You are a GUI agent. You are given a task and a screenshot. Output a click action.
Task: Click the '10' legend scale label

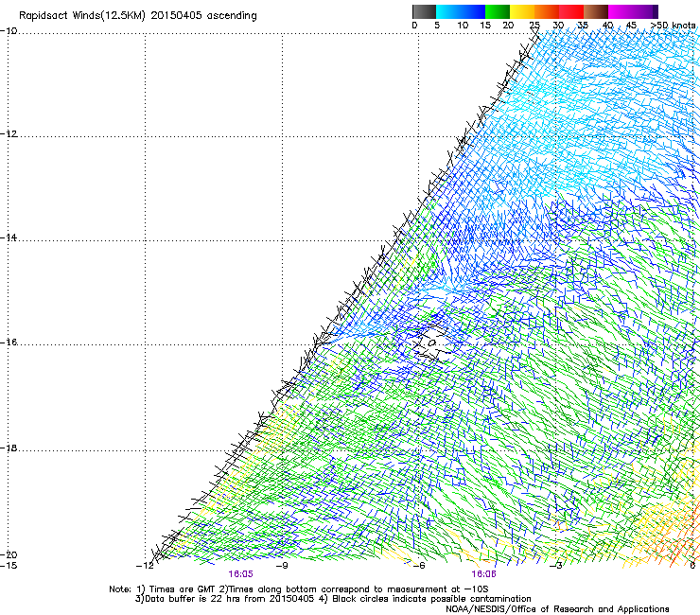(x=463, y=25)
